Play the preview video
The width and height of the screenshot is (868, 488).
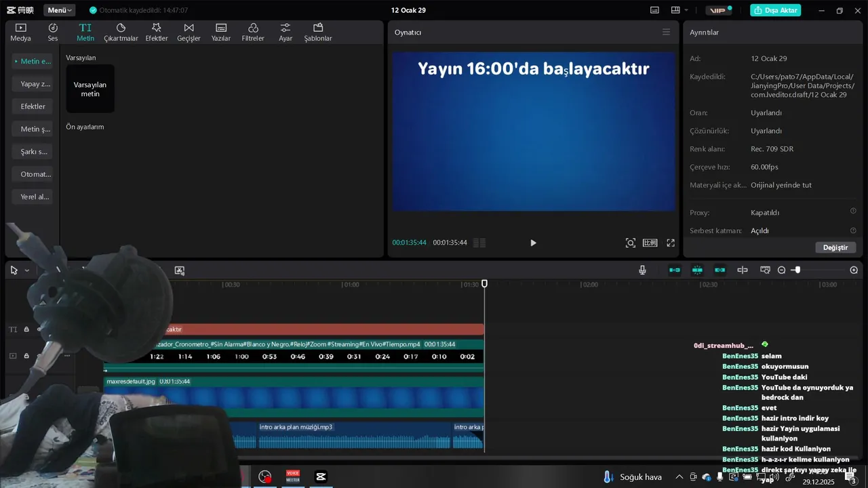533,243
